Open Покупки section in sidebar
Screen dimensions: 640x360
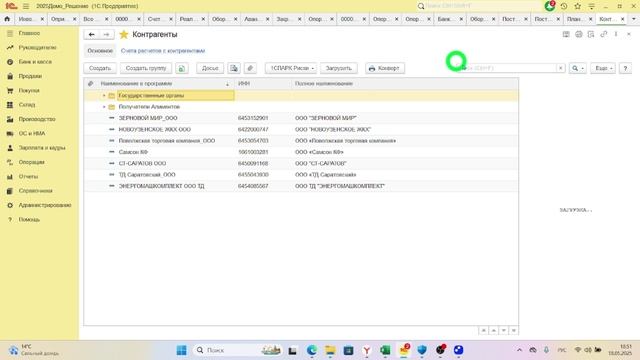click(x=29, y=91)
